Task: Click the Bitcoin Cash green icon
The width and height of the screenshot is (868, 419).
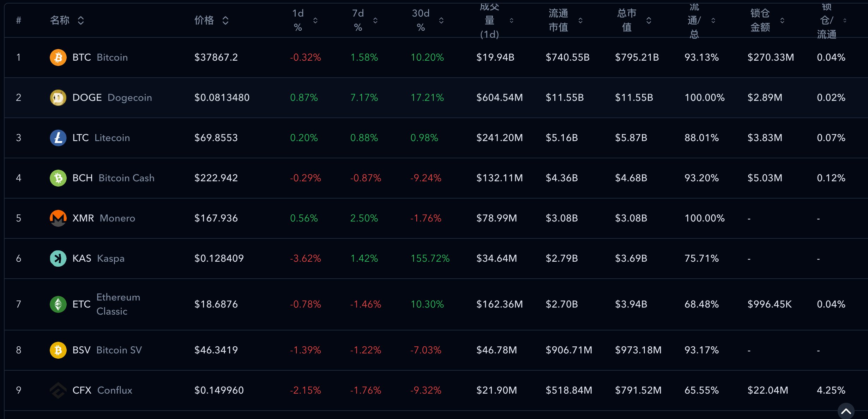Action: (x=58, y=178)
